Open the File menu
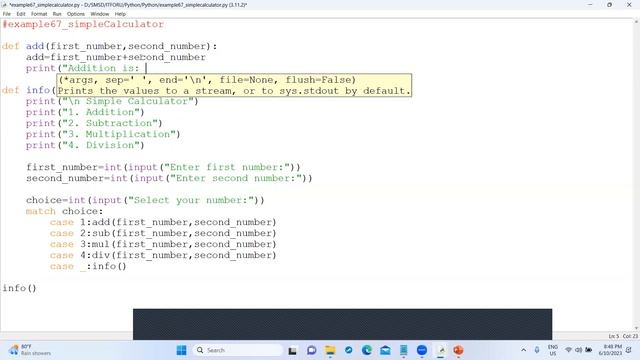Screen dimensions: 640x360 tap(7, 14)
